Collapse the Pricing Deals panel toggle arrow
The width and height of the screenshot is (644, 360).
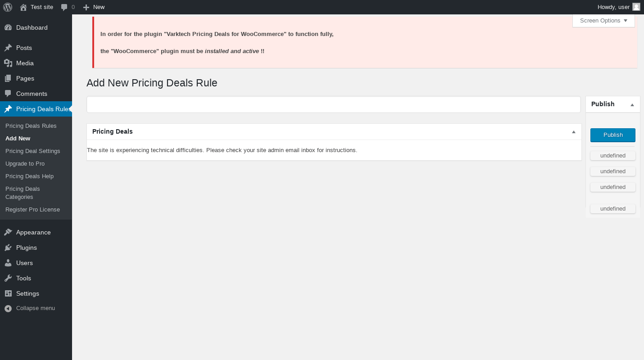(x=574, y=132)
